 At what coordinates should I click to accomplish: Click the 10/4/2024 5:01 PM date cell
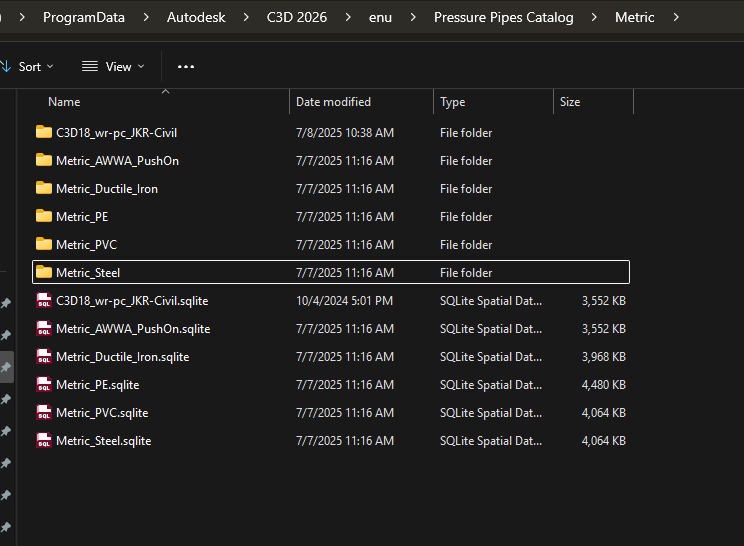pos(344,301)
